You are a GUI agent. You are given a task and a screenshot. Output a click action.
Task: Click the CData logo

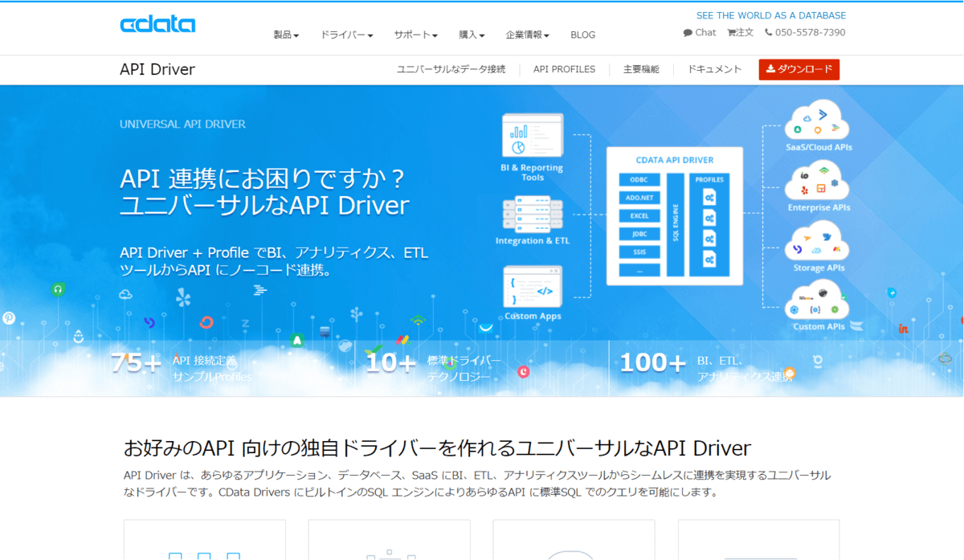(157, 23)
